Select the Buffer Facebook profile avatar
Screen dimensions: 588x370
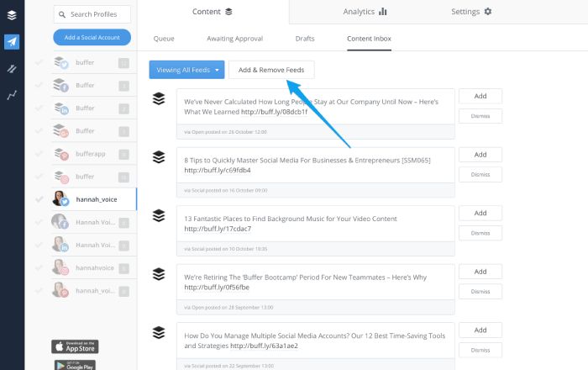point(60,85)
